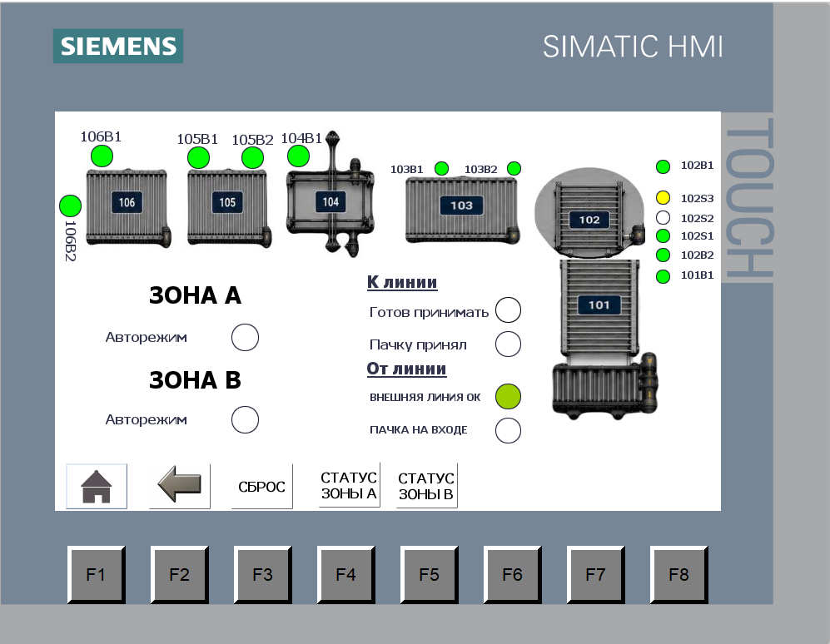Select conveyor section 101 graphic
This screenshot has width=830, height=644.
[599, 307]
